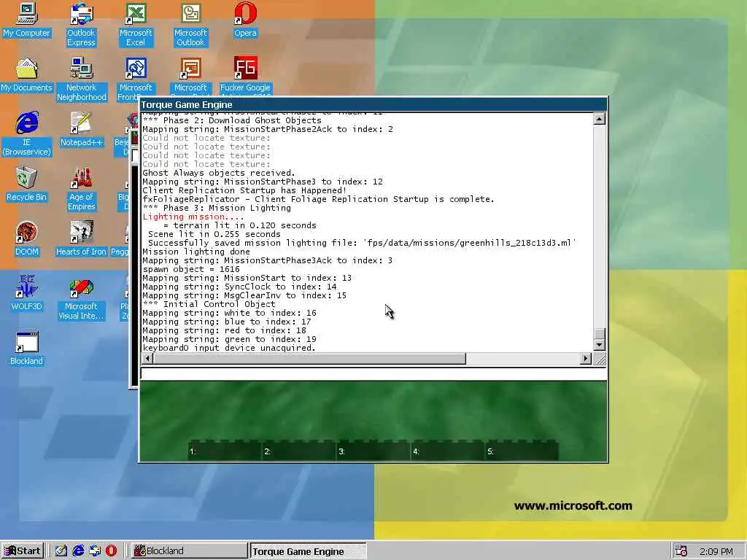Click "Mapping string: SyncClock to index: 14" line

click(x=239, y=287)
